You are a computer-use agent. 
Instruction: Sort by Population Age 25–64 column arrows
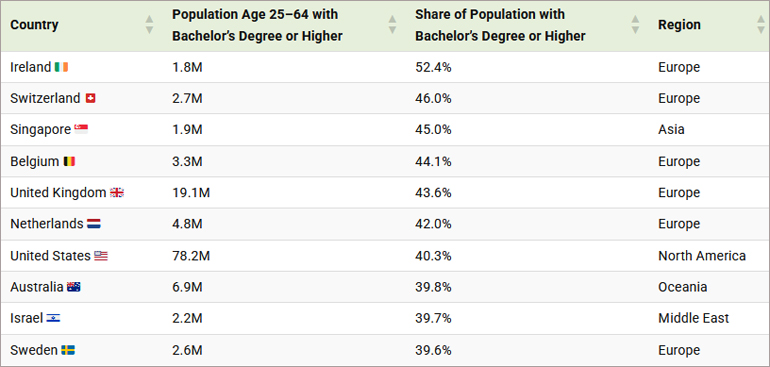coord(392,25)
